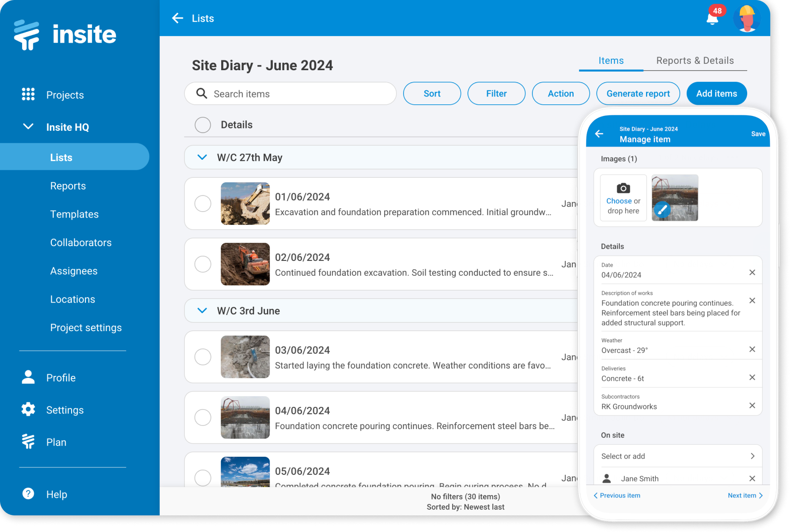The width and height of the screenshot is (798, 532).
Task: Select the Profile icon in the sidebar
Action: pyautogui.click(x=28, y=377)
